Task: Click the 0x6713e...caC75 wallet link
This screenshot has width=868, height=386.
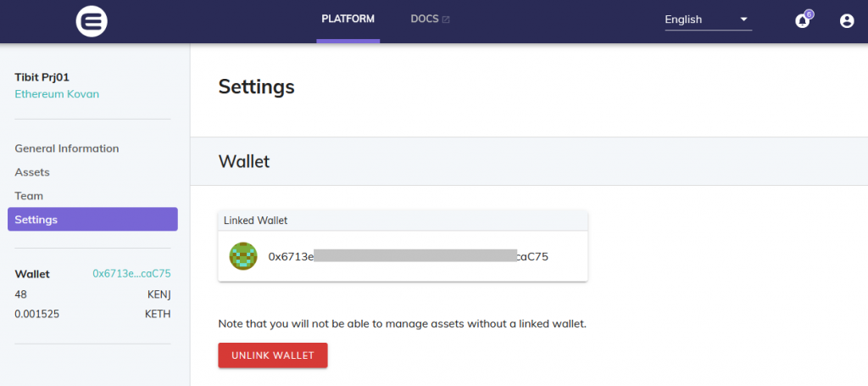Action: pyautogui.click(x=131, y=274)
